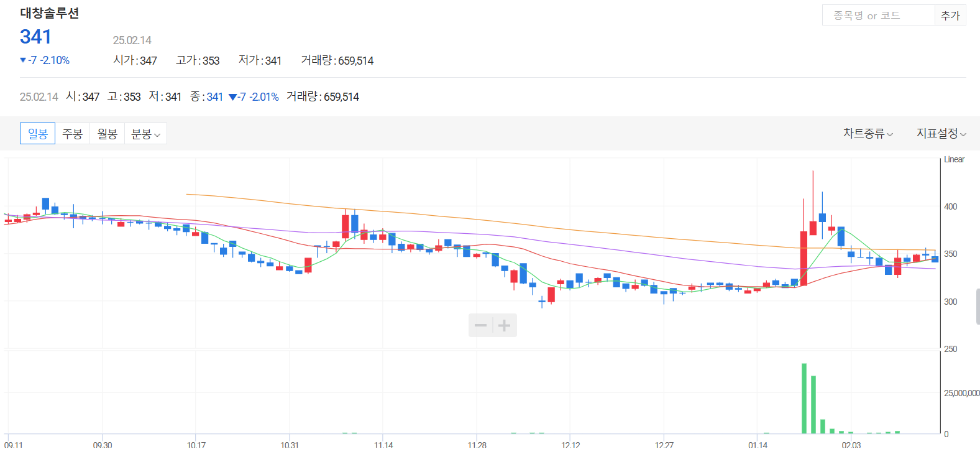Viewport: 980px width, 449px height.
Task: Open the 지표설정 indicator settings dropdown
Action: (x=941, y=134)
